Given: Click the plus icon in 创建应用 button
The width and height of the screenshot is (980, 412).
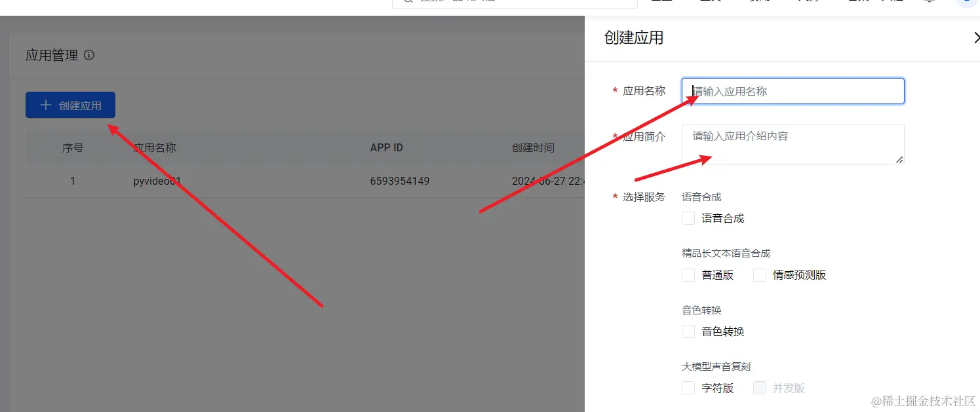Looking at the screenshot, I should click(45, 105).
